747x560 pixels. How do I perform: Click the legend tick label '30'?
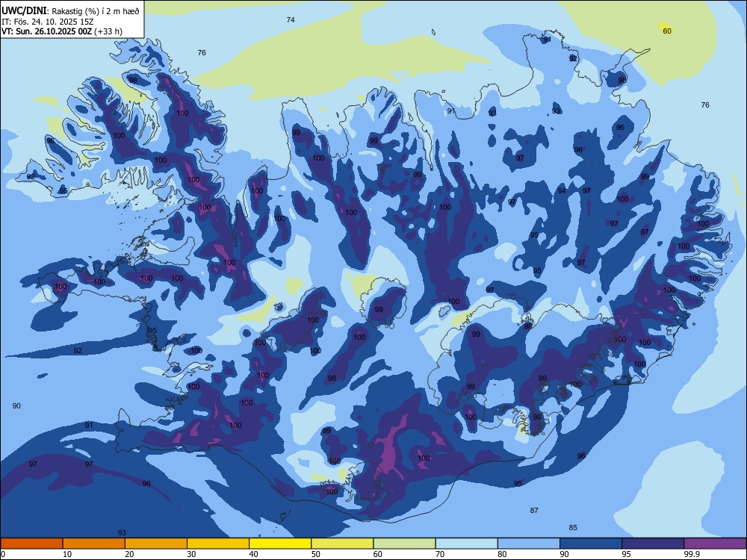(x=191, y=554)
